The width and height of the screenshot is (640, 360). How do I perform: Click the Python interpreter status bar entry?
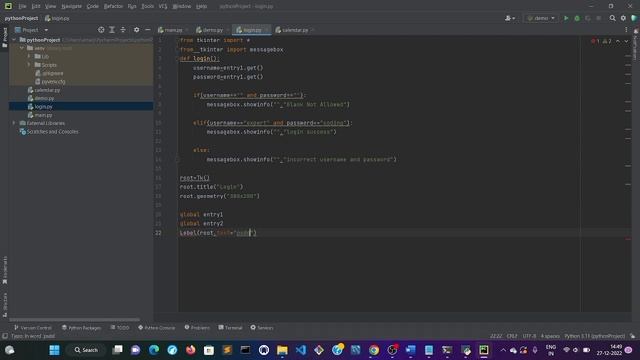[595, 336]
